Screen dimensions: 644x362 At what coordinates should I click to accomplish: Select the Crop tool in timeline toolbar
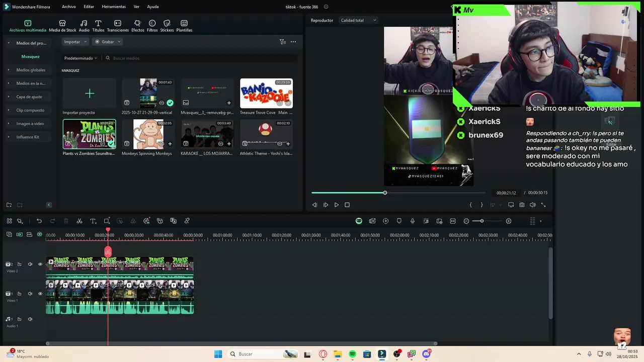coord(107,221)
